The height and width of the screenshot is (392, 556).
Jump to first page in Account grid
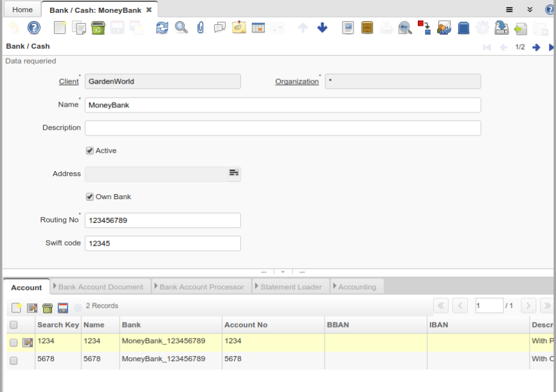(441, 305)
